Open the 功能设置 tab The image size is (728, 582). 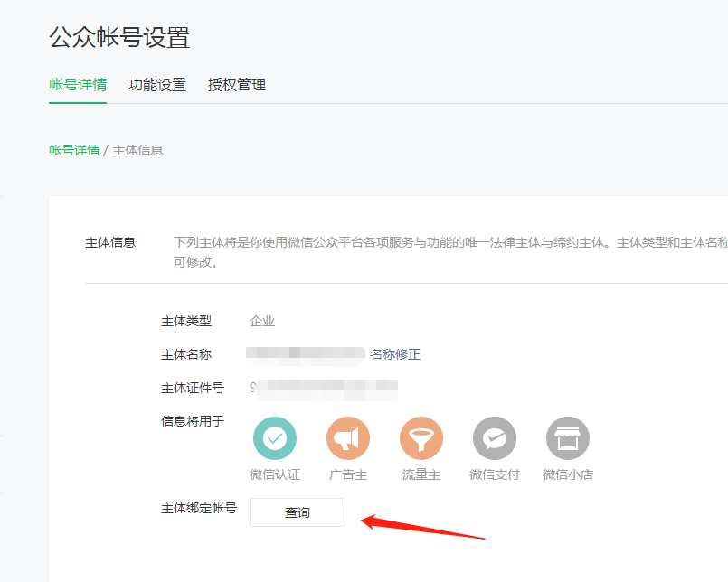coord(157,85)
